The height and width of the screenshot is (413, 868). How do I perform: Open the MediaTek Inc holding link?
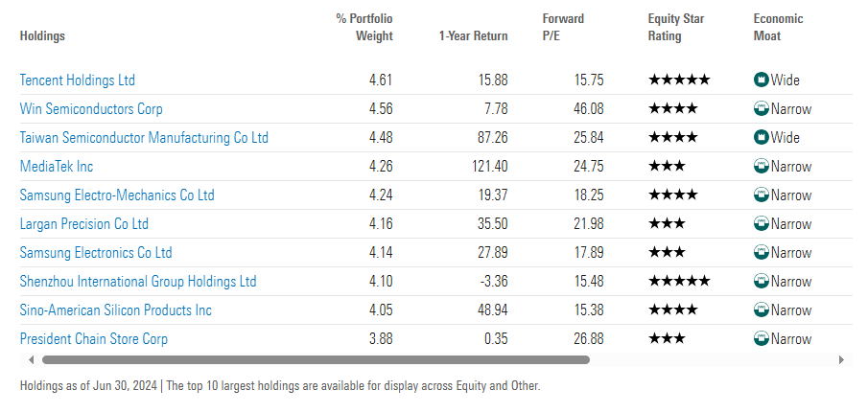coord(54,167)
